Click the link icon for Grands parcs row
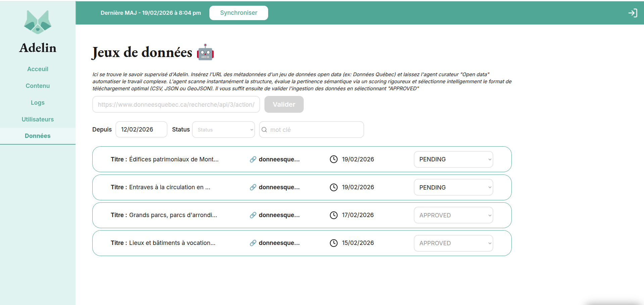Screen dimensions: 644x305 click(x=253, y=215)
